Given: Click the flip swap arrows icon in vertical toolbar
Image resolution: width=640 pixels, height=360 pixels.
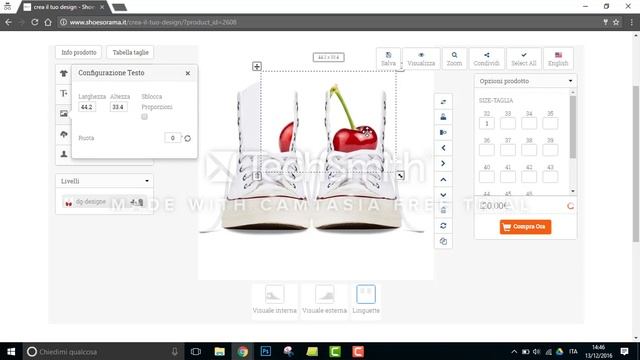Looking at the screenshot, I should (x=443, y=102).
